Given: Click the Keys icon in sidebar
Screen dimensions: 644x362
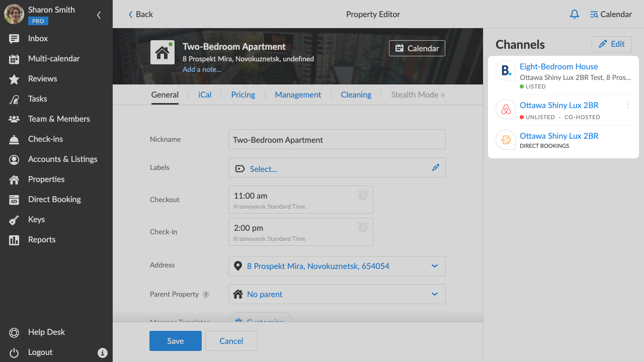Looking at the screenshot, I should 14,220.
